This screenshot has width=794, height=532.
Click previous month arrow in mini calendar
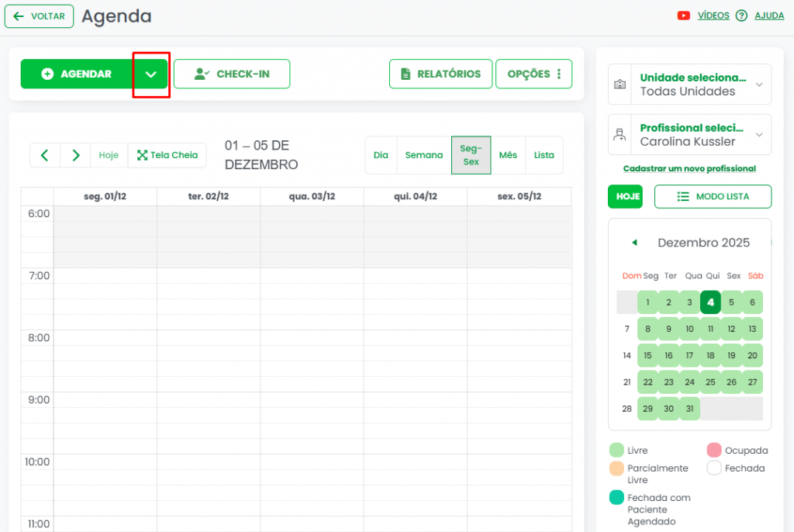[634, 243]
